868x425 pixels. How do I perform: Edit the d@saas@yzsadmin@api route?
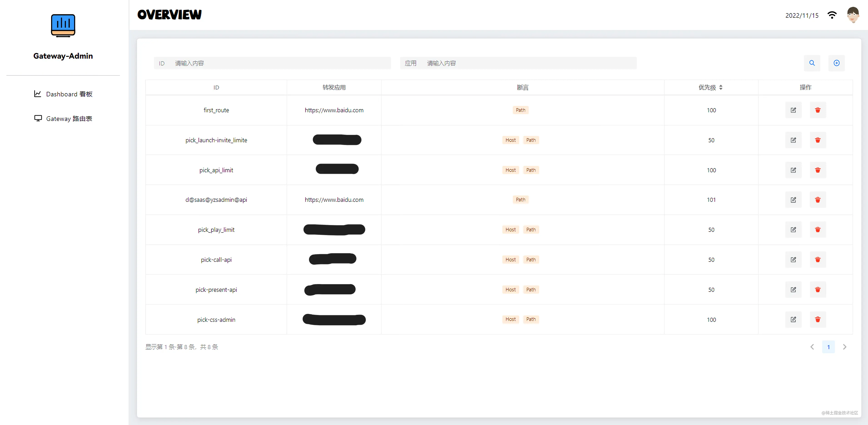(x=793, y=200)
